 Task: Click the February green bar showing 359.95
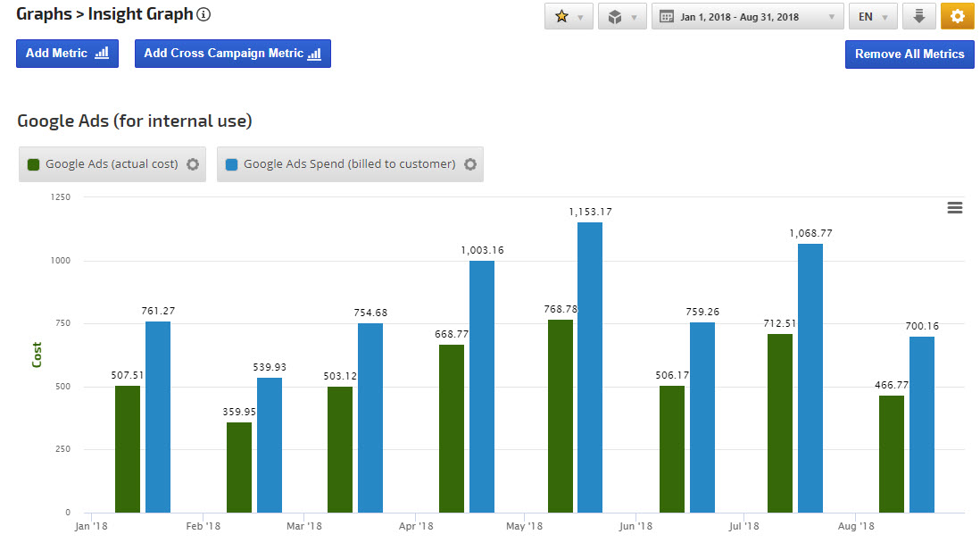pos(239,467)
